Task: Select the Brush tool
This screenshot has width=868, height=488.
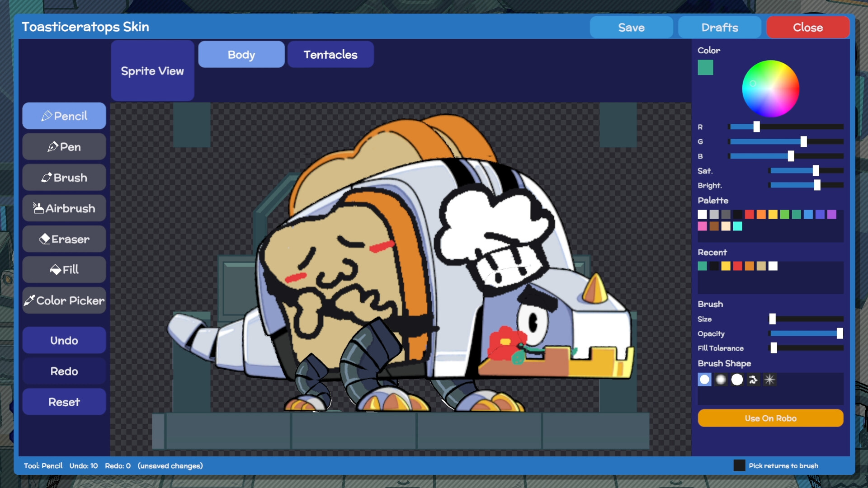Action: [x=64, y=178]
